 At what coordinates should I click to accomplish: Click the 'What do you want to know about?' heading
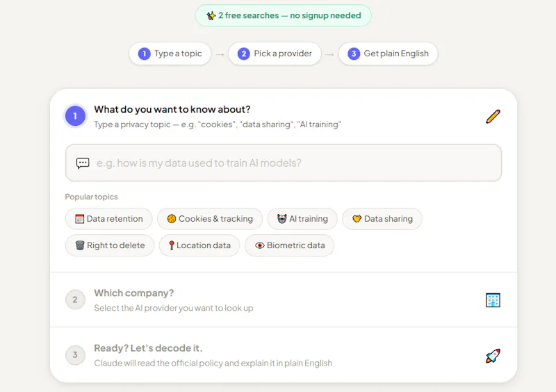pyautogui.click(x=172, y=109)
